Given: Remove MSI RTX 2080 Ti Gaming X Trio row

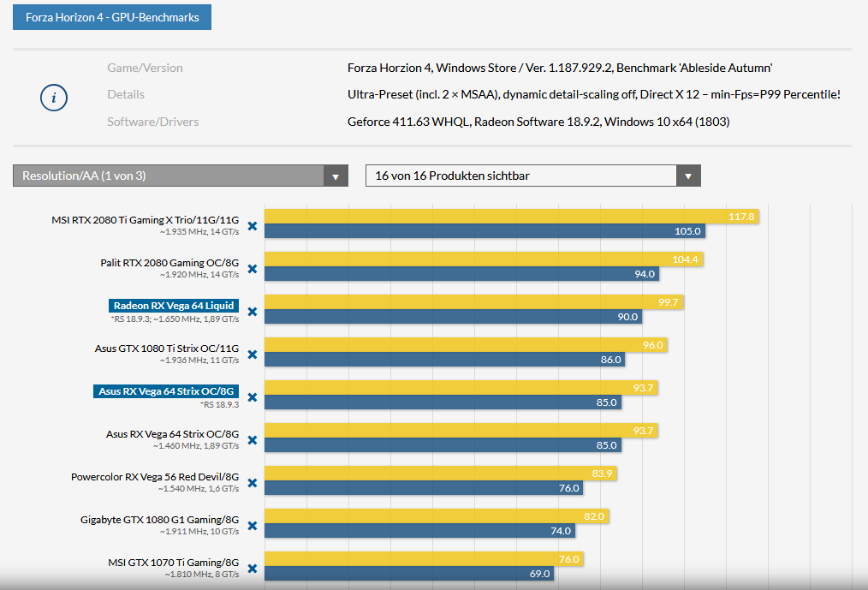Looking at the screenshot, I should point(253,226).
